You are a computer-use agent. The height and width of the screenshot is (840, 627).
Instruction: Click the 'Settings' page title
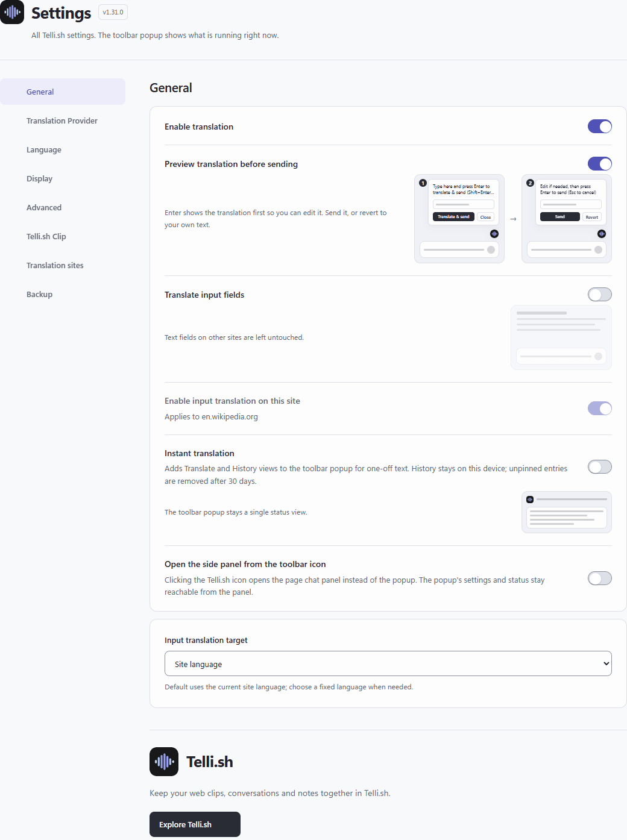61,13
